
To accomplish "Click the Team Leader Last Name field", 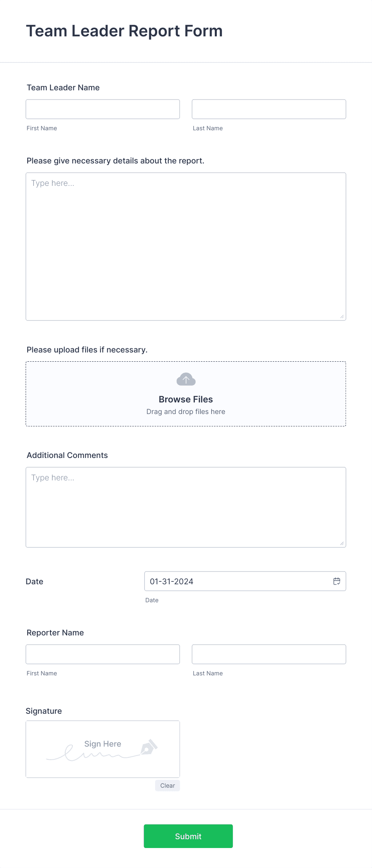I will coord(268,109).
